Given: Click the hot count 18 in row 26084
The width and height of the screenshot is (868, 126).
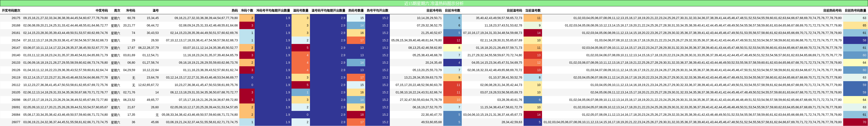Looking at the screenshot, I should pyautogui.click(x=356, y=115).
